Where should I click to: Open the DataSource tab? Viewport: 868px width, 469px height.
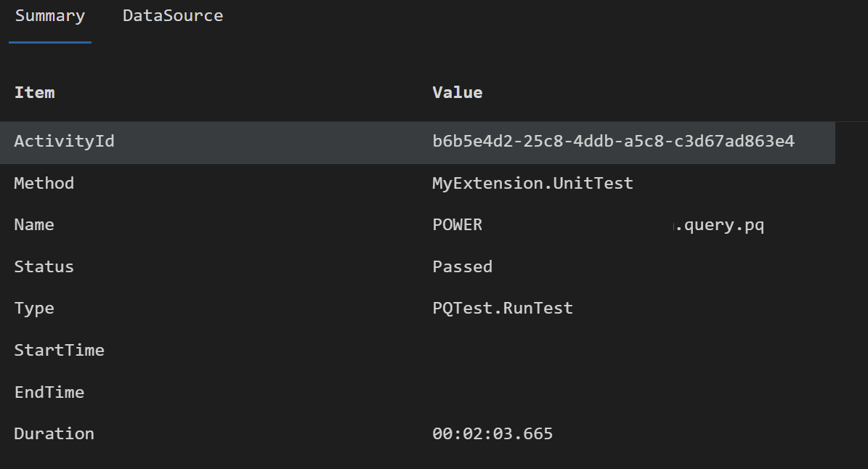point(173,16)
